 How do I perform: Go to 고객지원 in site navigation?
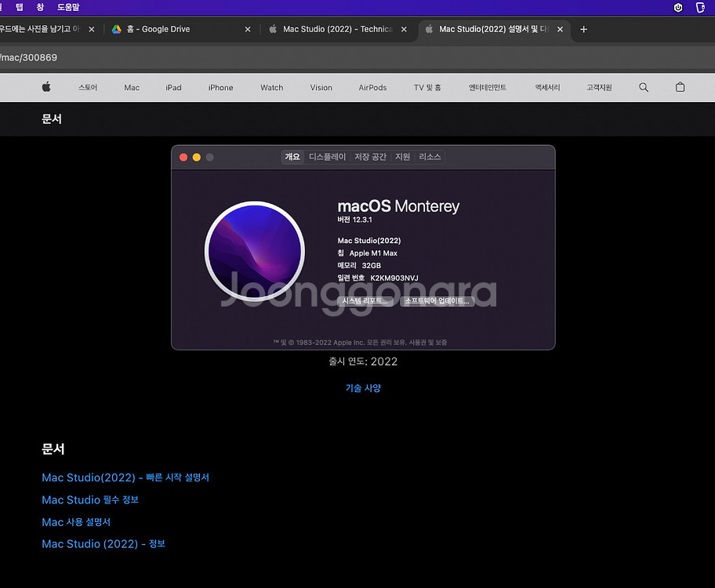point(599,88)
